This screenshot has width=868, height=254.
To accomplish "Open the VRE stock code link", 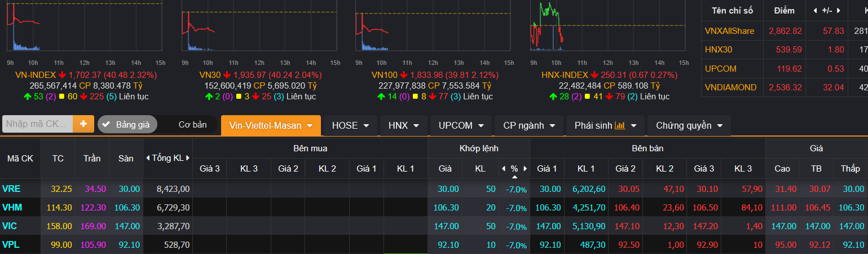I will click(12, 189).
